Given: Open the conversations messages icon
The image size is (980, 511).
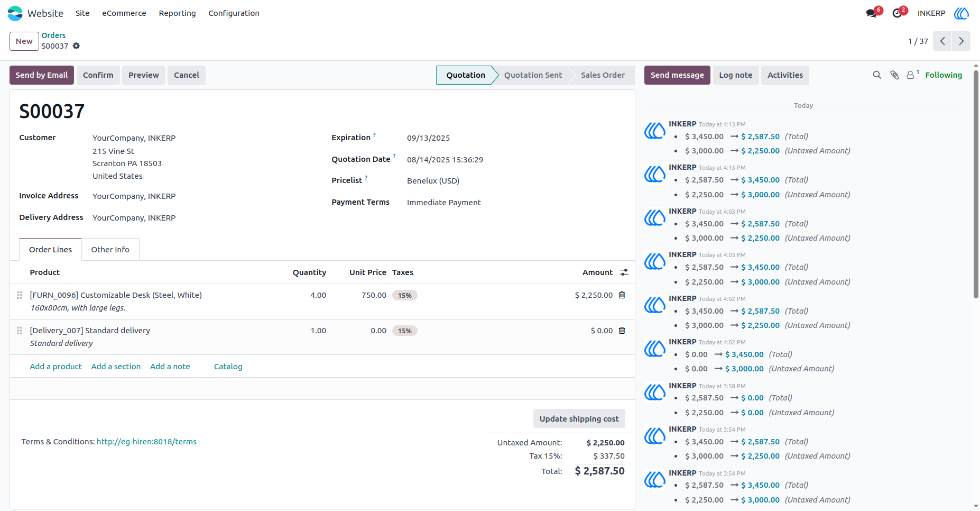Looking at the screenshot, I should (872, 13).
